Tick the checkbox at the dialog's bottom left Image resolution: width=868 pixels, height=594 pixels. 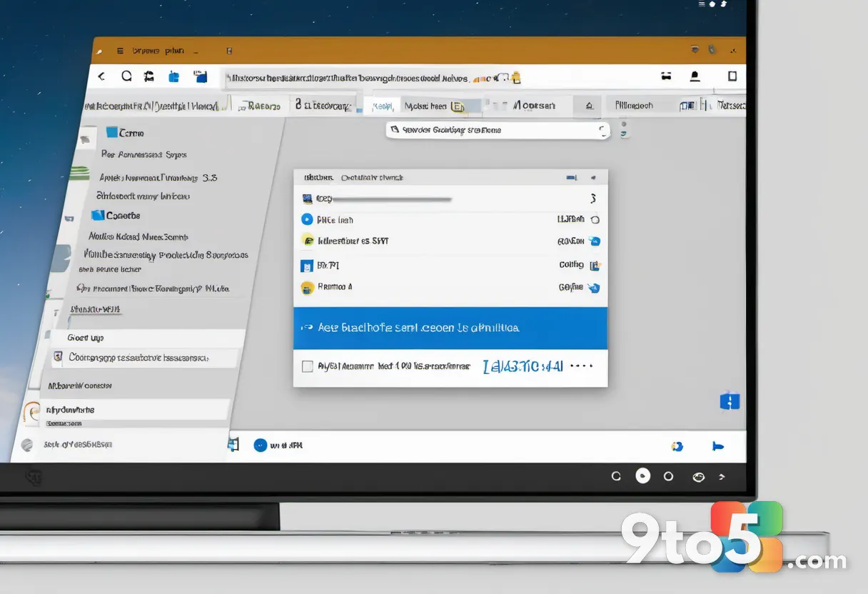coord(308,366)
